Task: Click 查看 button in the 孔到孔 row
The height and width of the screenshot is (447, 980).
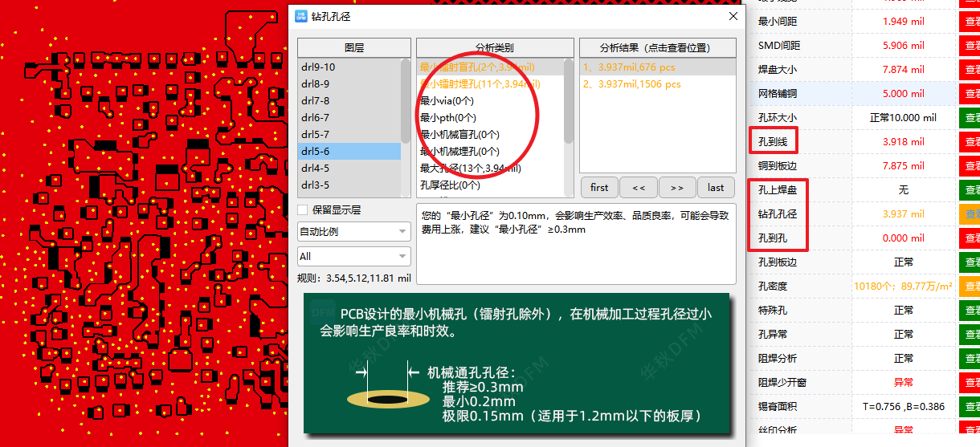Action: 969,238
